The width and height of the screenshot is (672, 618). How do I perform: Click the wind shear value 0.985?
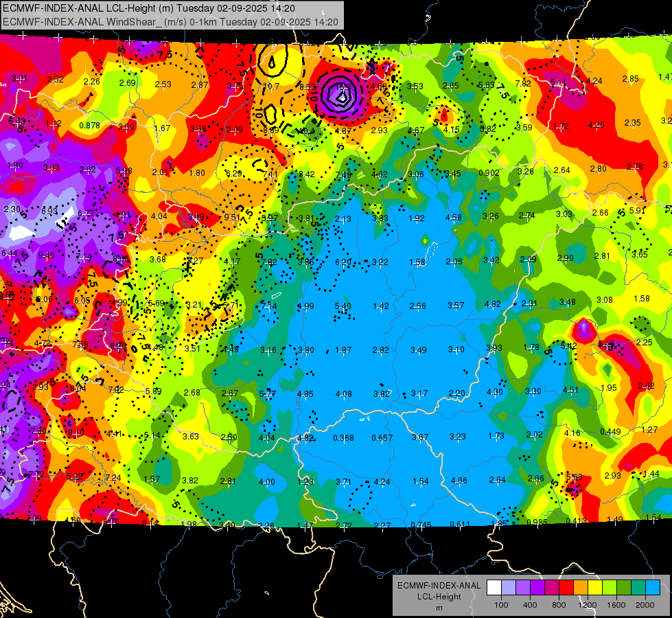(537, 522)
